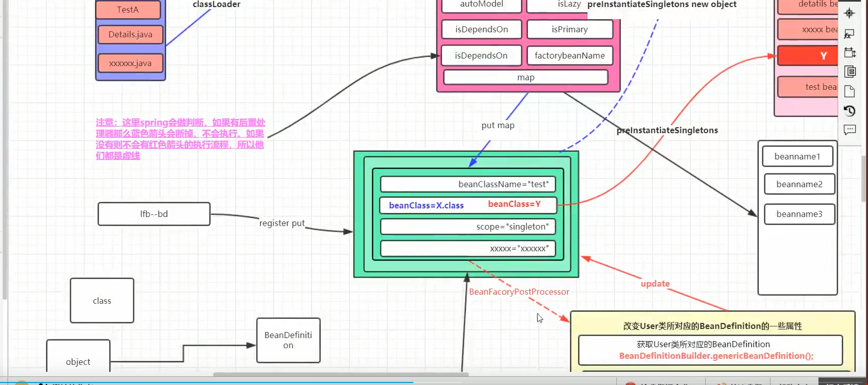The height and width of the screenshot is (385, 868).
Task: Click the register put label
Action: (x=282, y=223)
